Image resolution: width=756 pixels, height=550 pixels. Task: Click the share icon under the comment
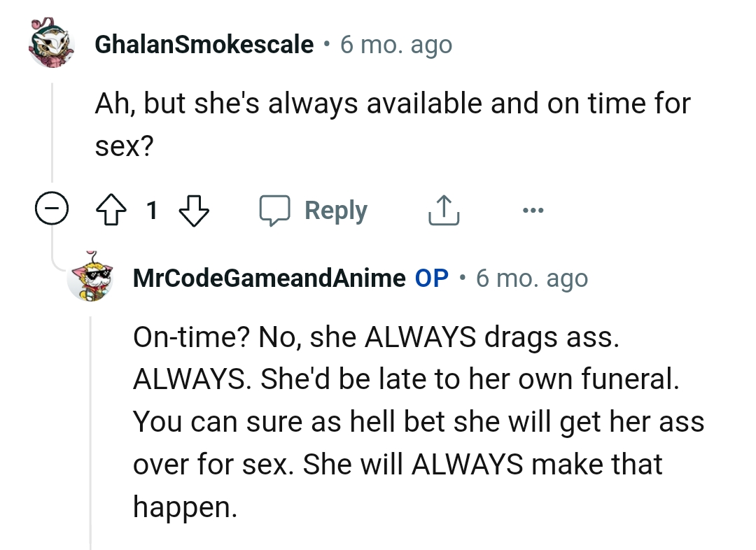pyautogui.click(x=442, y=209)
